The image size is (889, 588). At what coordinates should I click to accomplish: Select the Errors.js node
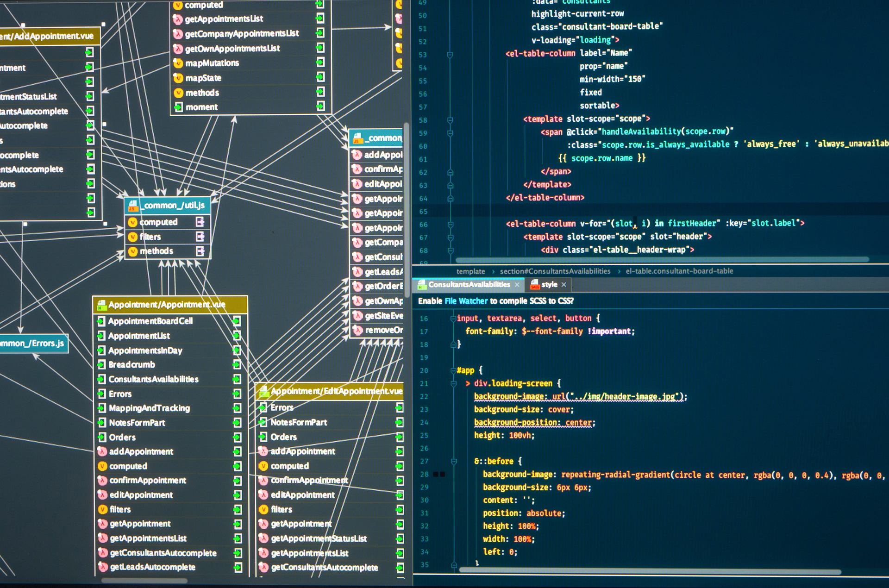(x=33, y=344)
